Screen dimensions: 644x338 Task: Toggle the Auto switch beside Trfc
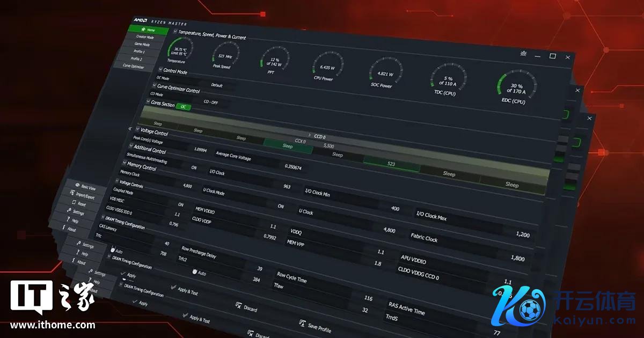113,250
